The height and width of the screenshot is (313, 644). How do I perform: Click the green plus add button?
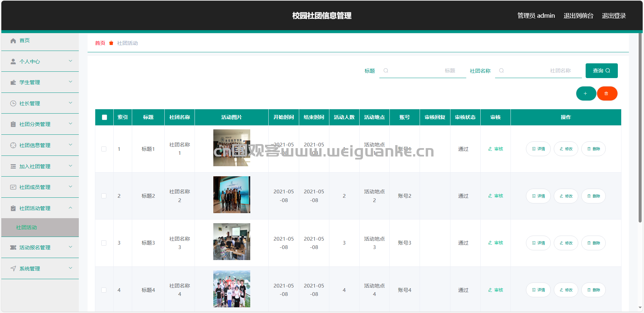[586, 93]
